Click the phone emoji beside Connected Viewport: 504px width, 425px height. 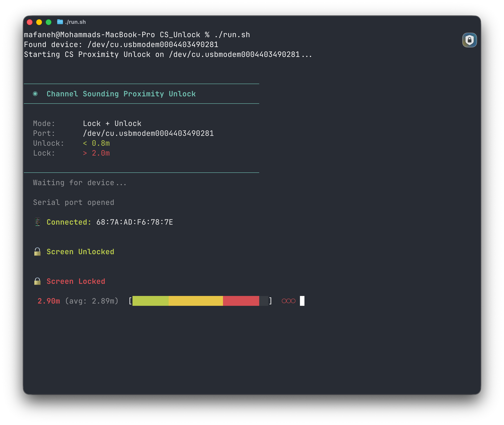click(37, 222)
